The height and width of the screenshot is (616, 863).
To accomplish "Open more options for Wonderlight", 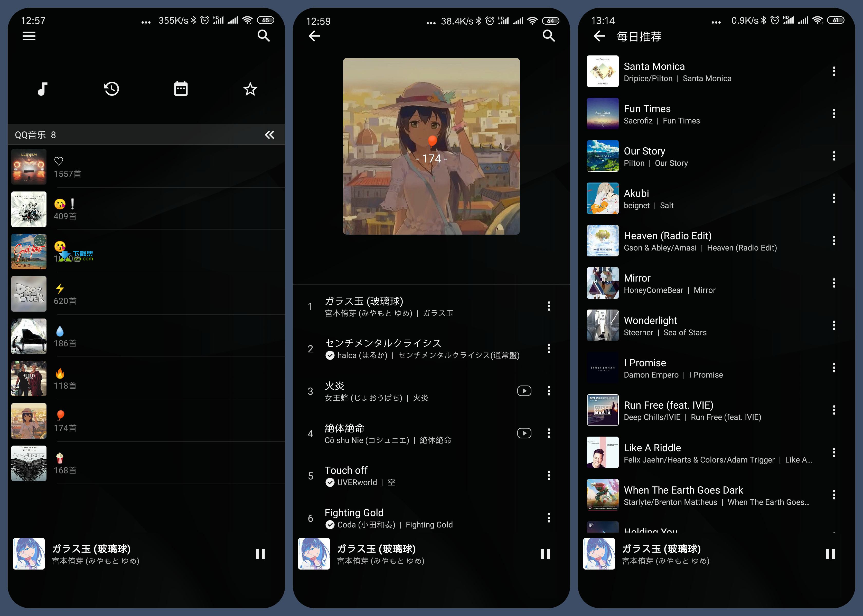I will tap(834, 325).
